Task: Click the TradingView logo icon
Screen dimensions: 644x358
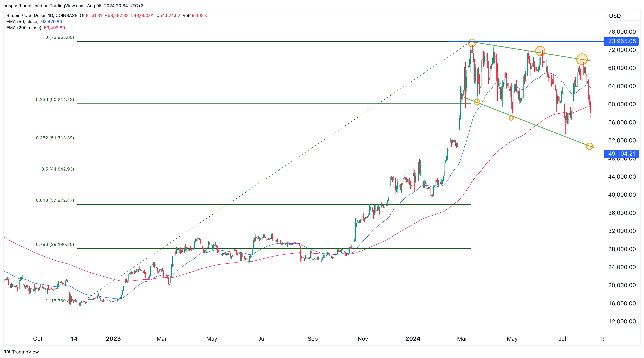Action: coord(7,352)
